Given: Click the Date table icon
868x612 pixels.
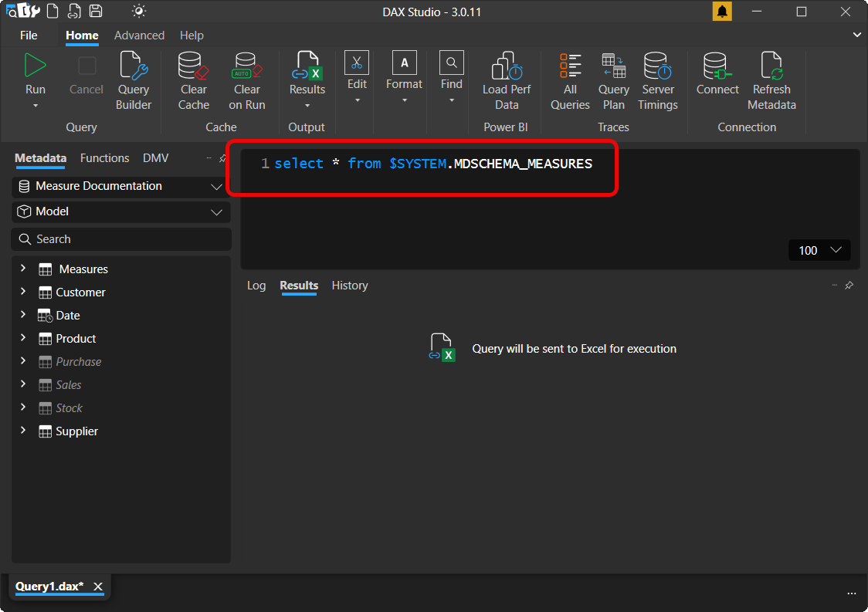Looking at the screenshot, I should click(x=46, y=316).
